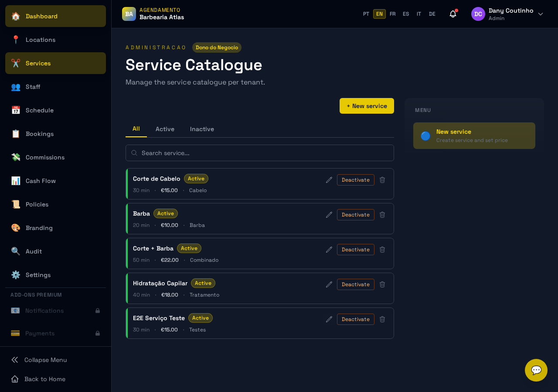The height and width of the screenshot is (392, 558).
Task: Switch language to PT
Action: (366, 14)
